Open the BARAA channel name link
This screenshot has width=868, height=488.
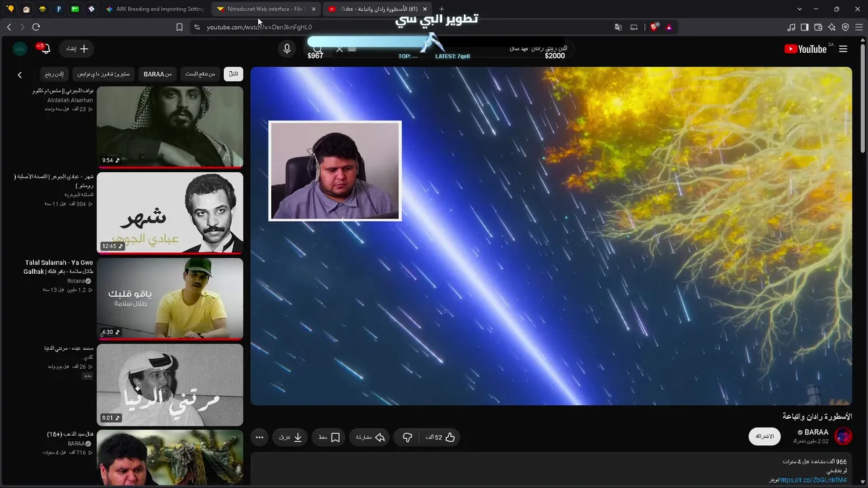tap(816, 432)
